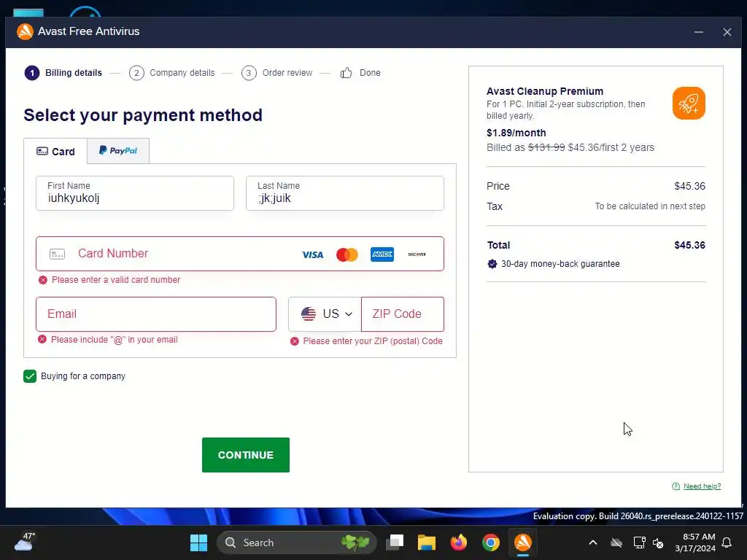Click the Visa card logo

[312, 254]
